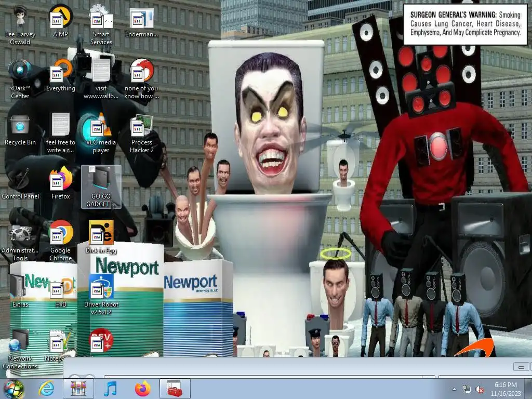Viewport: 532px width, 399px height.
Task: Open the Extras desktop icon
Action: tap(20, 291)
